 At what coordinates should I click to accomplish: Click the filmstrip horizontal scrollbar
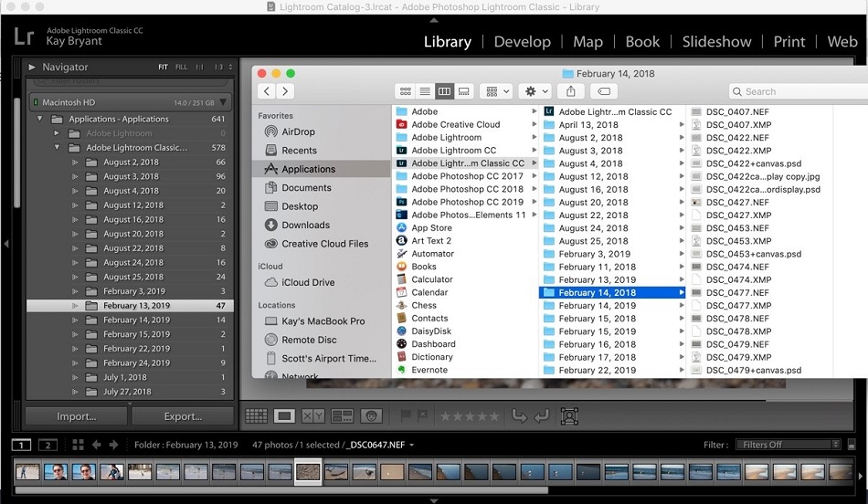(281, 490)
